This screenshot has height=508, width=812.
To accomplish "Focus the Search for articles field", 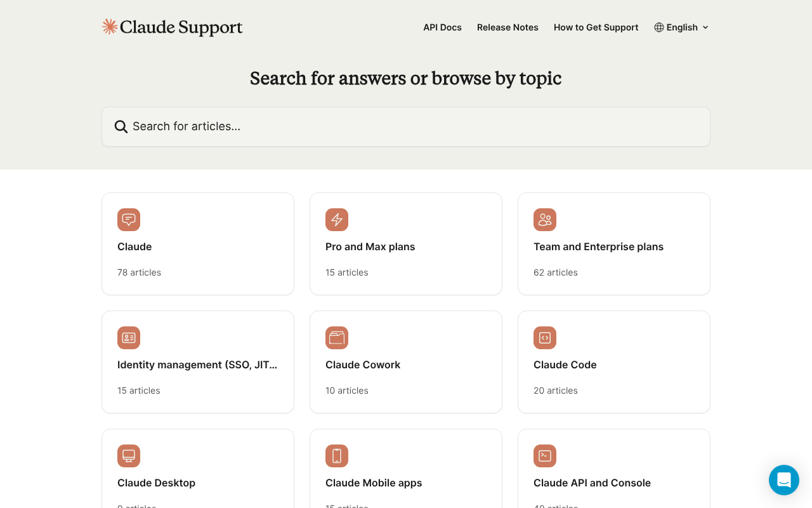I will pyautogui.click(x=406, y=126).
